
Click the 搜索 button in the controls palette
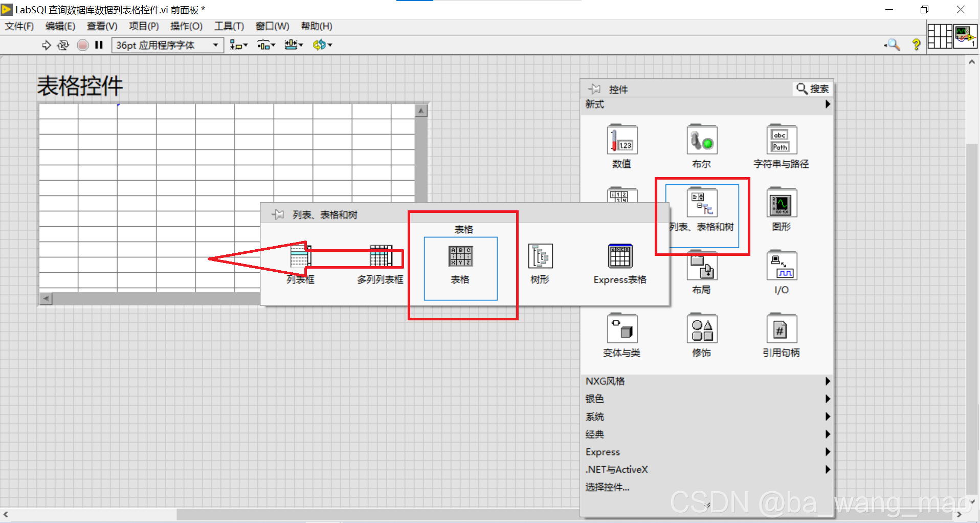812,89
